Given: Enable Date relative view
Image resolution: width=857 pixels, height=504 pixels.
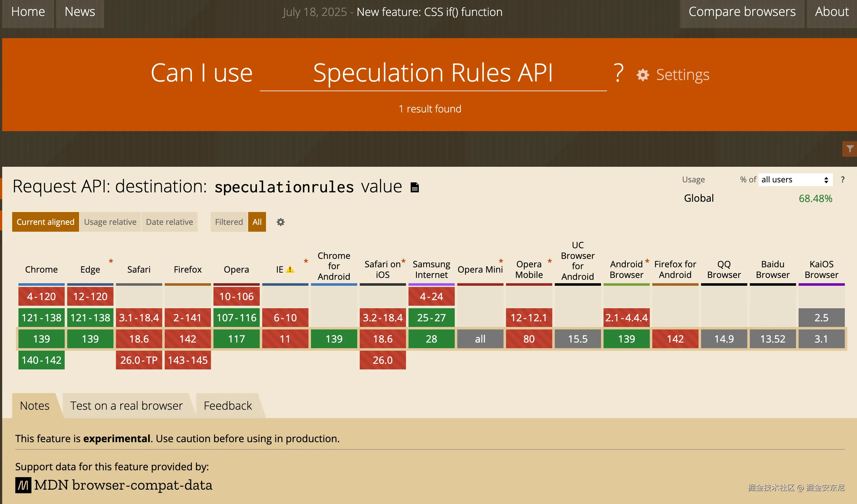Looking at the screenshot, I should click(169, 222).
